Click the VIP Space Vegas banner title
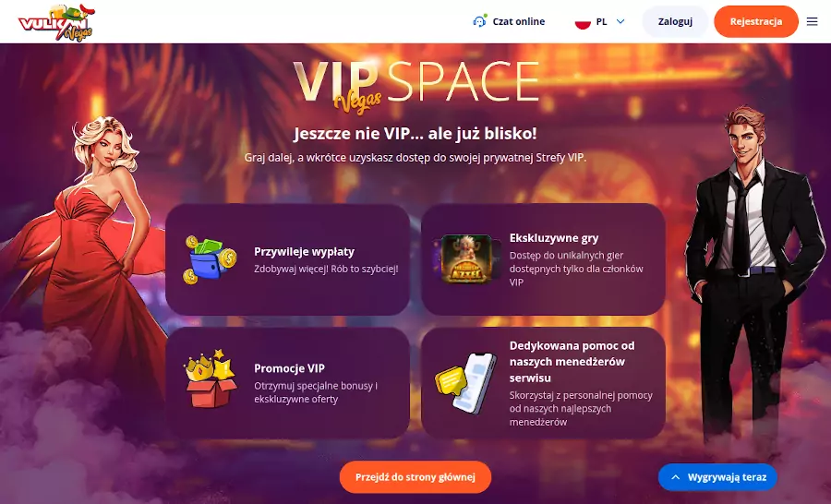Image resolution: width=831 pixels, height=504 pixels. [x=415, y=85]
